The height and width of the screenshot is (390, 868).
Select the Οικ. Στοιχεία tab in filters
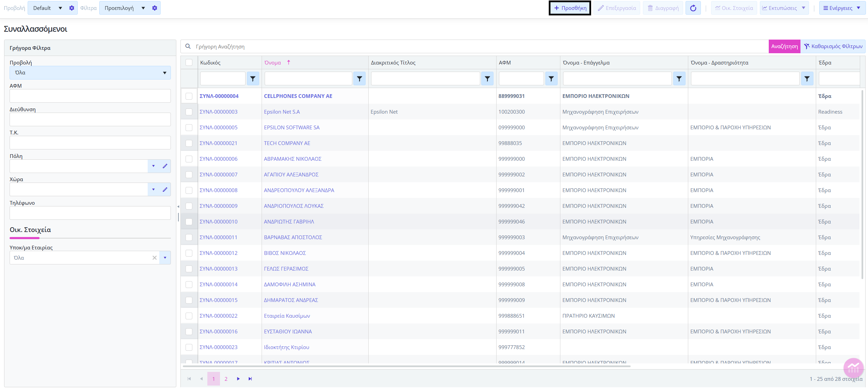point(30,230)
